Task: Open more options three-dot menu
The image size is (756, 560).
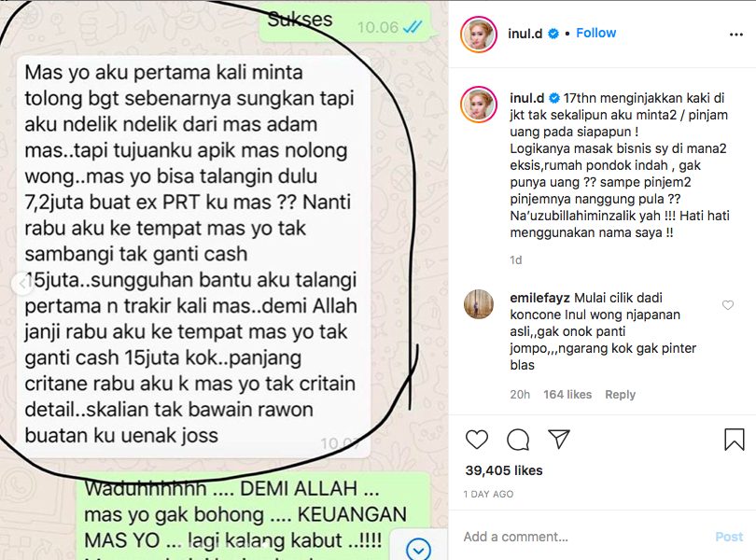Action: (736, 35)
